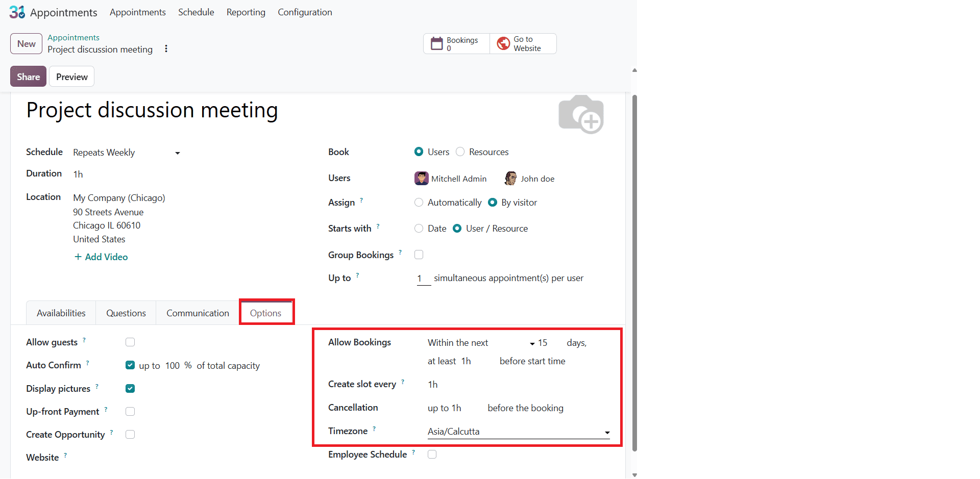The image size is (980, 479).
Task: Open the Schedule top menu
Action: point(196,12)
